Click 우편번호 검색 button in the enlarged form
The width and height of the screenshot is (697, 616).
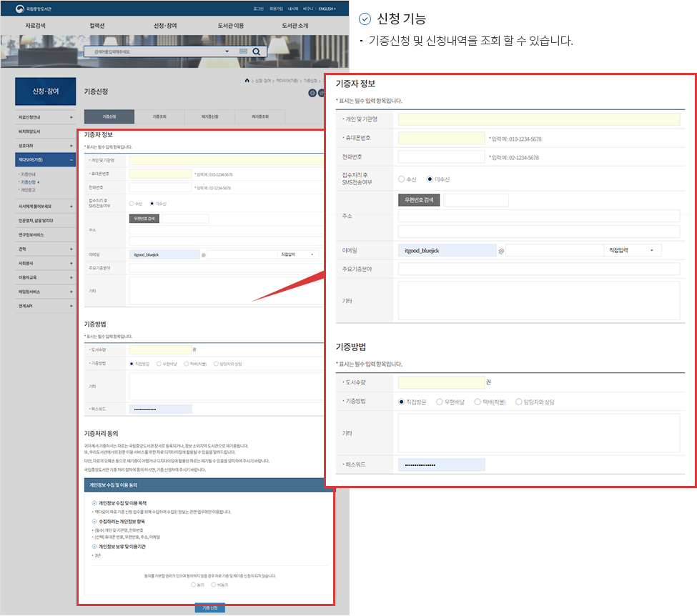point(419,200)
